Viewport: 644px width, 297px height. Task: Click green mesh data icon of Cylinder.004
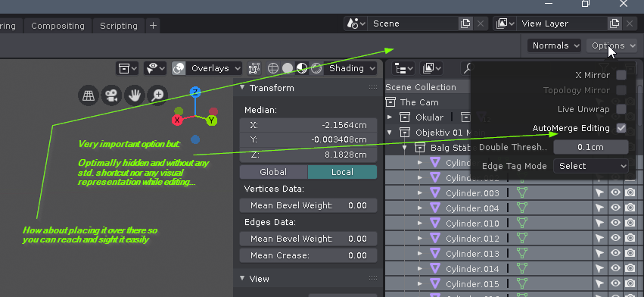pyautogui.click(x=521, y=208)
